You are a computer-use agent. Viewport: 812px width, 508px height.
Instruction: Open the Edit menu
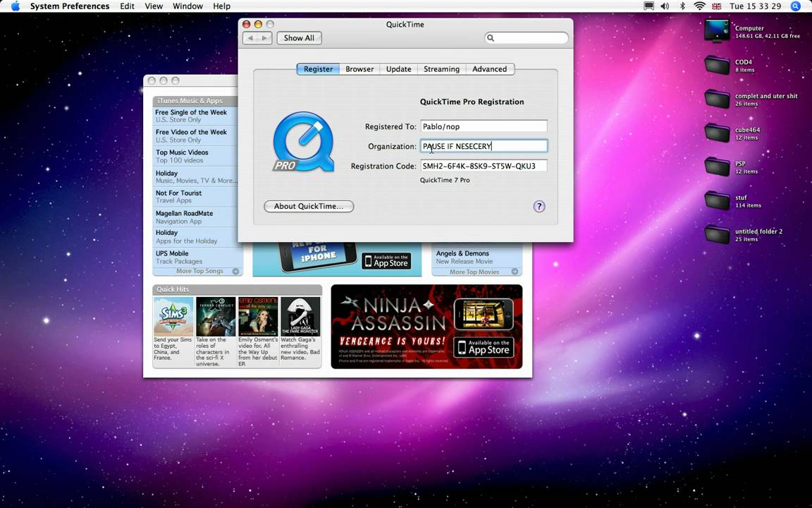point(127,6)
